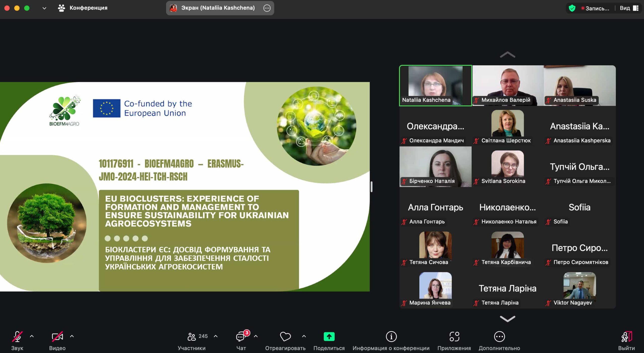The width and height of the screenshot is (644, 353).
Task: Expand the chat options arrow
Action: click(256, 336)
